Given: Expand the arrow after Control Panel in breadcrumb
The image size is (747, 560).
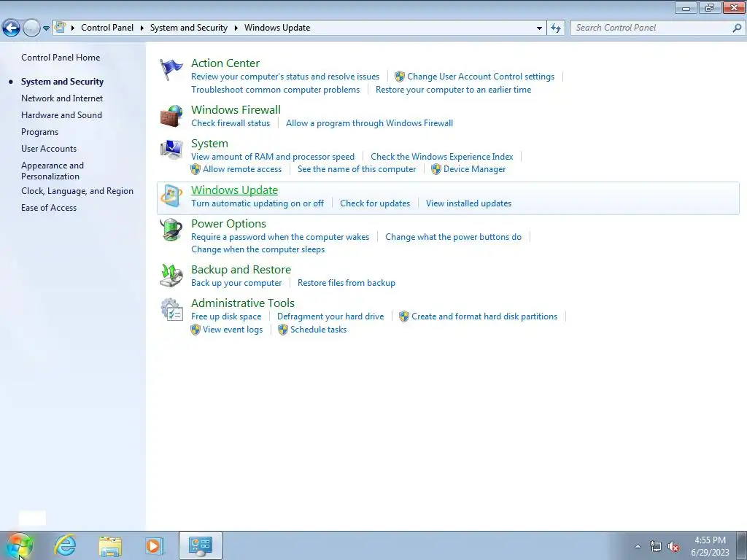Looking at the screenshot, I should tap(142, 28).
